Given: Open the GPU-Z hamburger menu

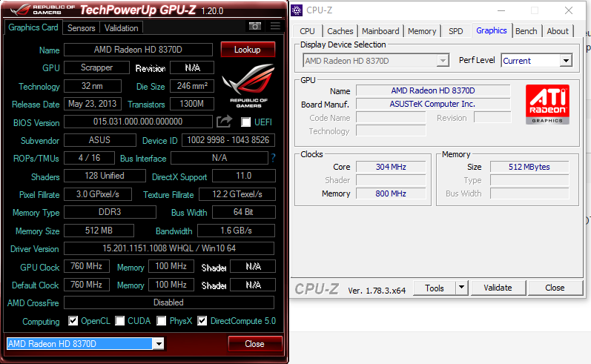Looking at the screenshot, I should (276, 26).
